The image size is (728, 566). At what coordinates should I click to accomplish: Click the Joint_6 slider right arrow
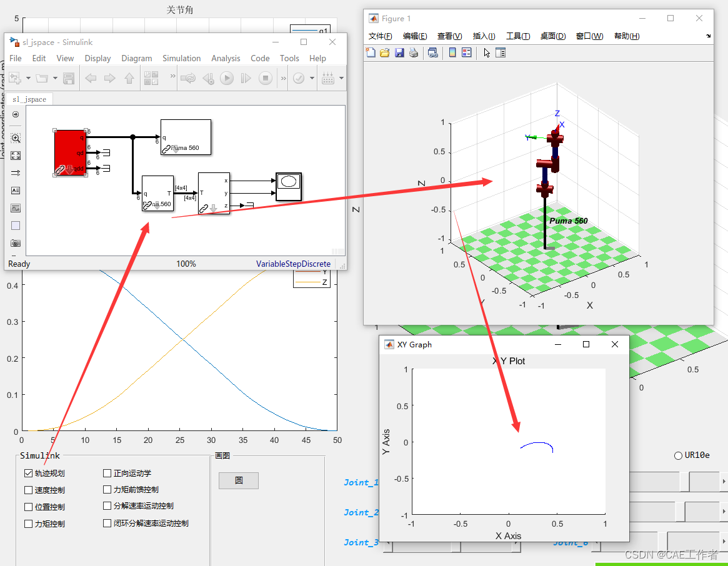coord(724,542)
